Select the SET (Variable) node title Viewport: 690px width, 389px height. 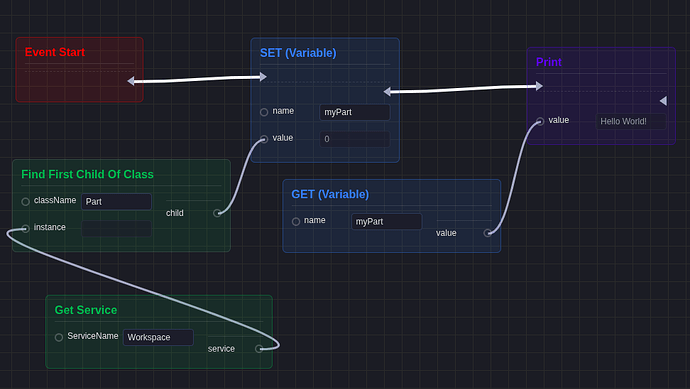(298, 53)
